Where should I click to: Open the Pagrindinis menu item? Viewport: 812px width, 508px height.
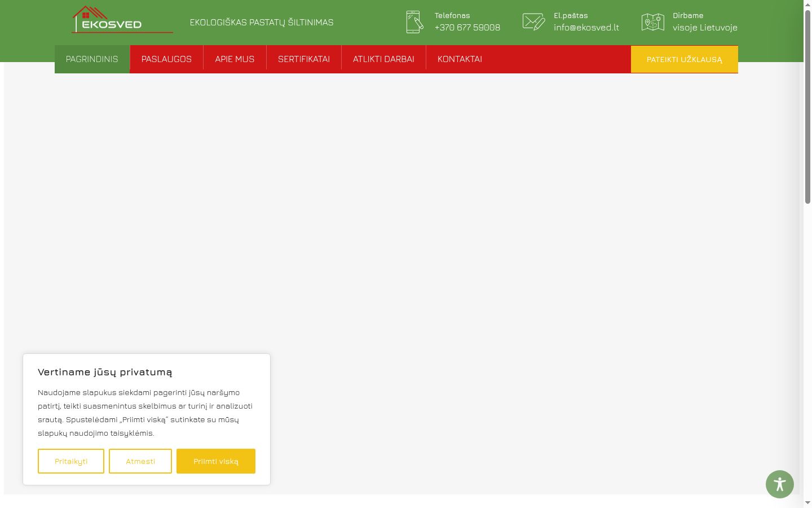tap(92, 59)
